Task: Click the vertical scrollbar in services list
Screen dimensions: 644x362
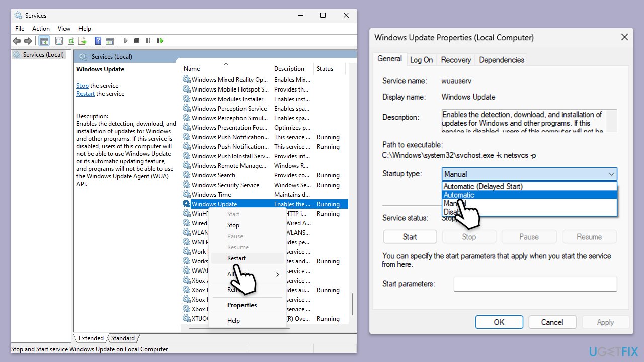Action: (353, 304)
